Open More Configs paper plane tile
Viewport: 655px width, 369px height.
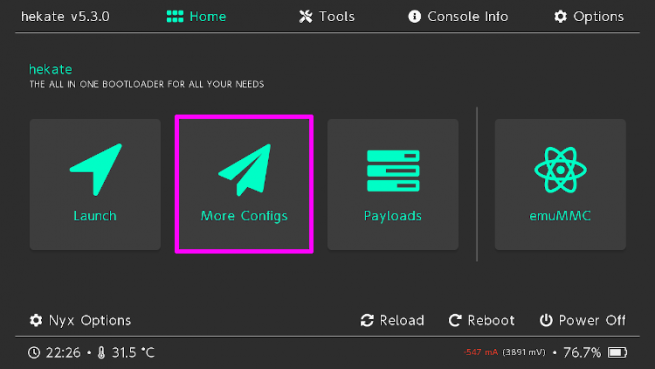[244, 184]
